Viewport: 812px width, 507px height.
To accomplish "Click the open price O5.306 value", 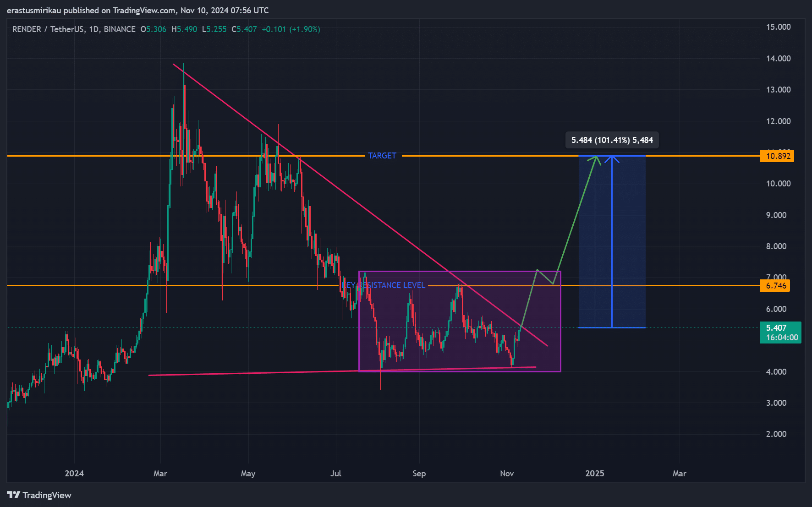I will pyautogui.click(x=154, y=29).
